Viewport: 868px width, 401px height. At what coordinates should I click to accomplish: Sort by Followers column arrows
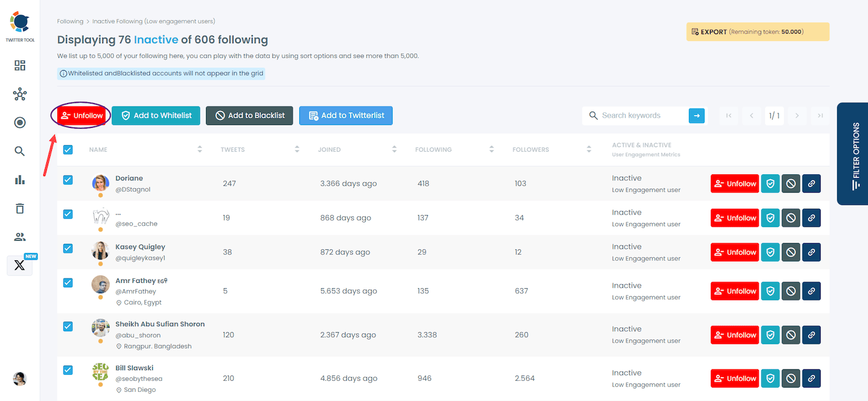(589, 149)
